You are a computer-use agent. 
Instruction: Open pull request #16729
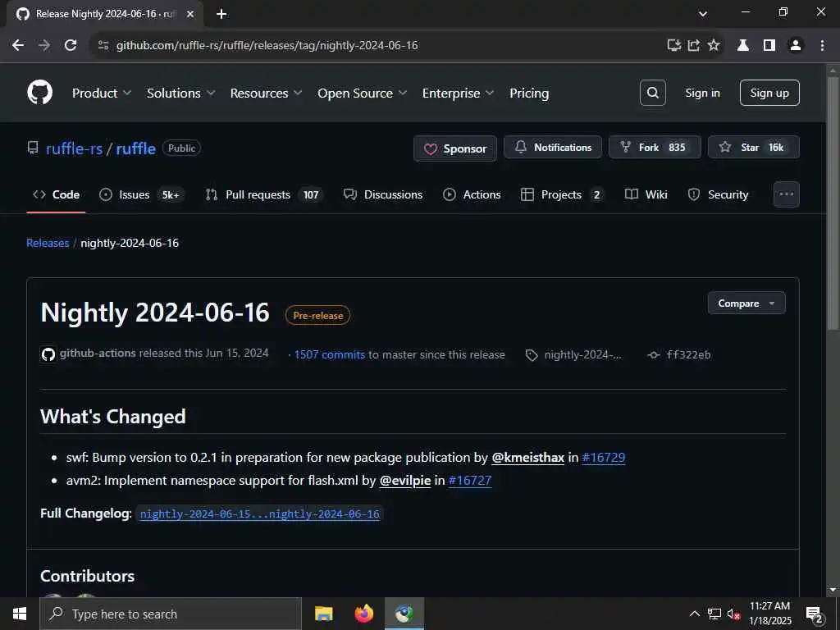[603, 458]
